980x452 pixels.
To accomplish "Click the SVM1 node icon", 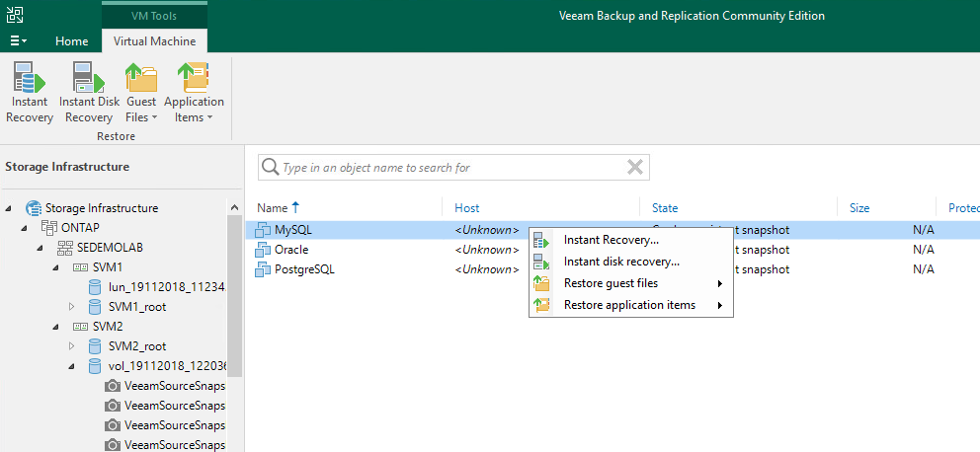I will (81, 267).
